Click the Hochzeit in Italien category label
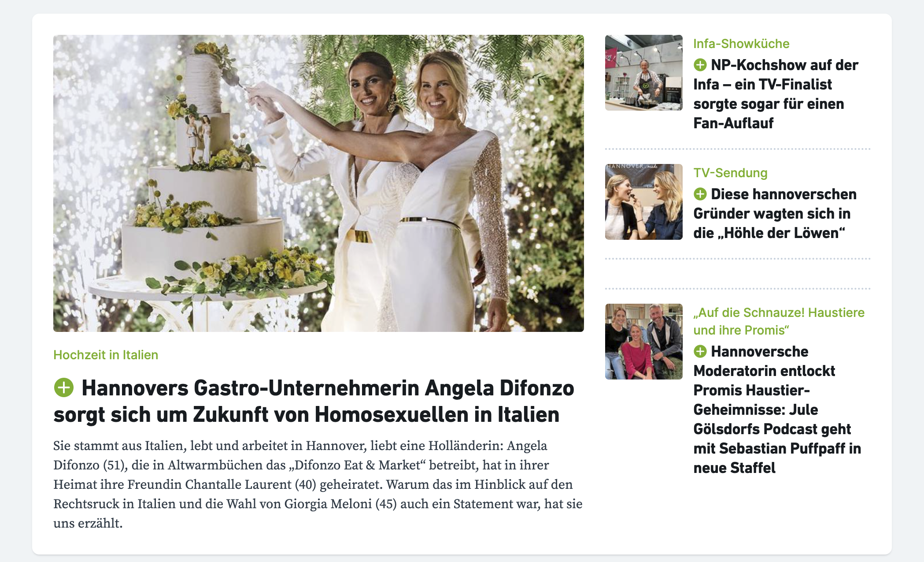The width and height of the screenshot is (924, 562). tap(106, 355)
